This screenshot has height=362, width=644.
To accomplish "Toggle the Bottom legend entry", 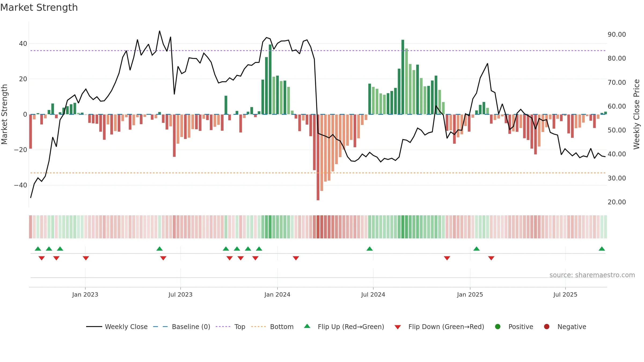I will point(272,327).
